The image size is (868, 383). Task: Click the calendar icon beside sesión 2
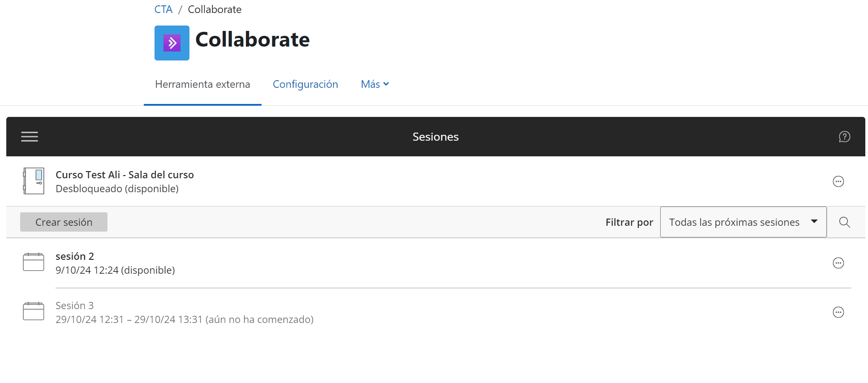34,262
